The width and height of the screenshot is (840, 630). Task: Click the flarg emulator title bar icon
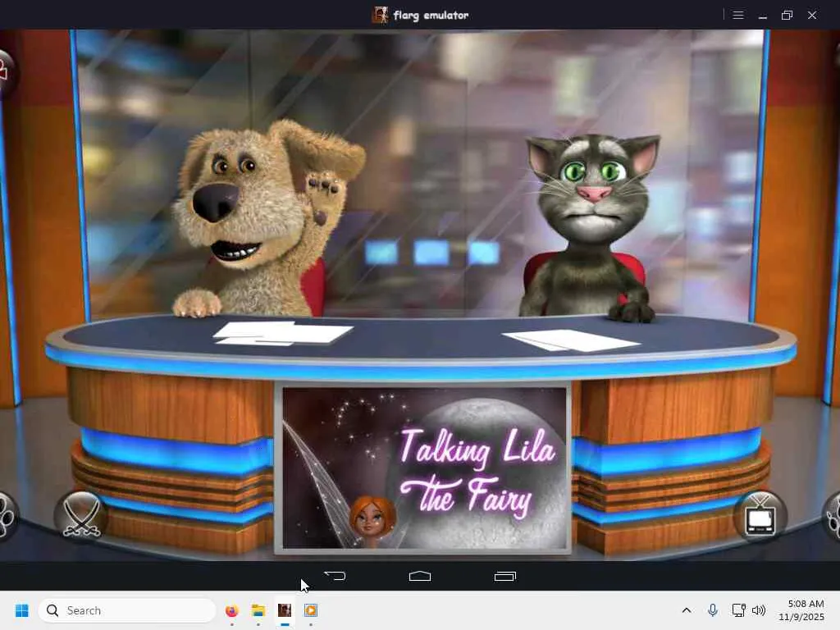click(x=380, y=15)
